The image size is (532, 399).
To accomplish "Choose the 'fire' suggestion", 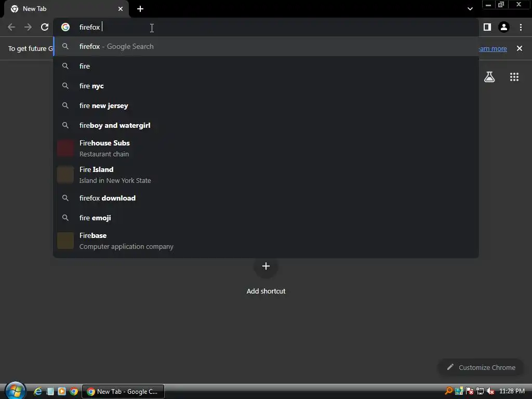I will (x=266, y=66).
